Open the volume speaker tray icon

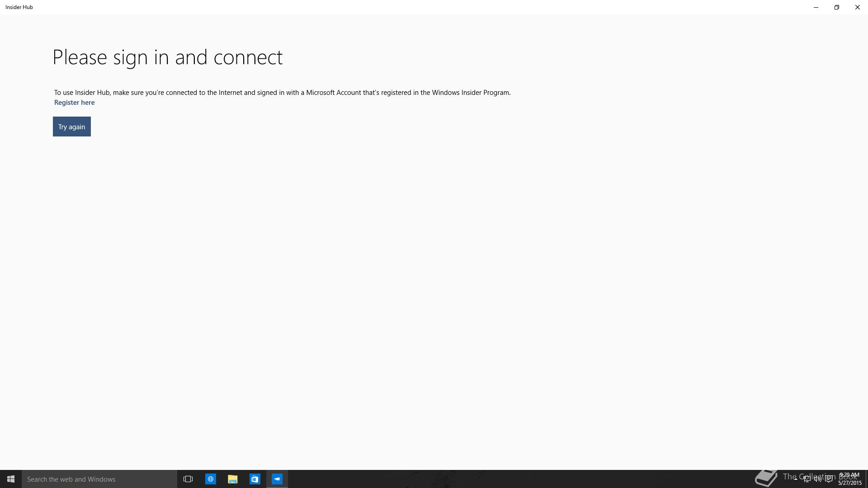point(817,479)
